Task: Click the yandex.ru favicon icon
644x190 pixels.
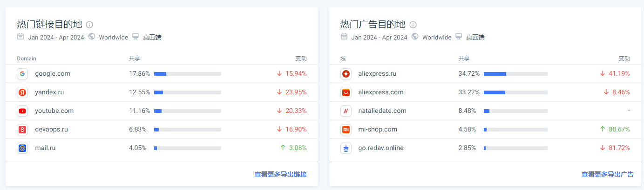Action: click(x=22, y=92)
